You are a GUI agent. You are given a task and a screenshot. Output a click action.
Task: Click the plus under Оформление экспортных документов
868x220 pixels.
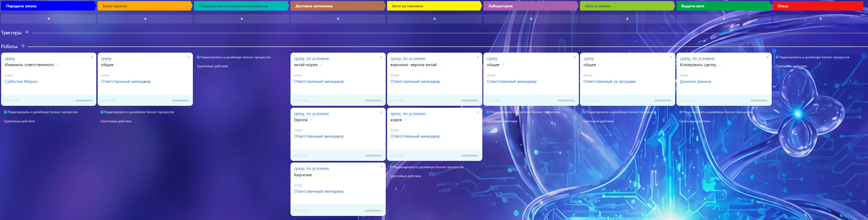[x=242, y=19]
